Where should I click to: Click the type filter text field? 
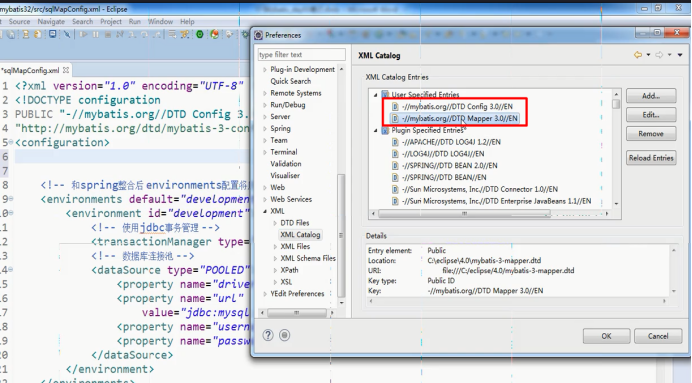pos(301,54)
